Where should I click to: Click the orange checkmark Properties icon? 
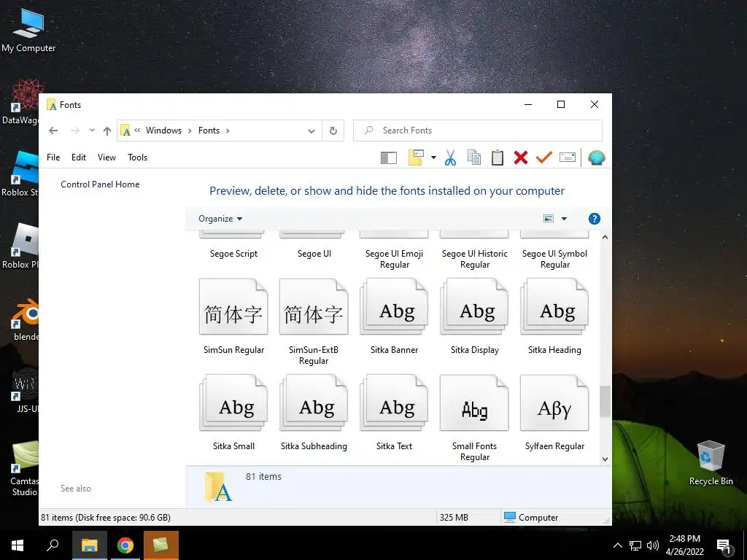coord(544,157)
